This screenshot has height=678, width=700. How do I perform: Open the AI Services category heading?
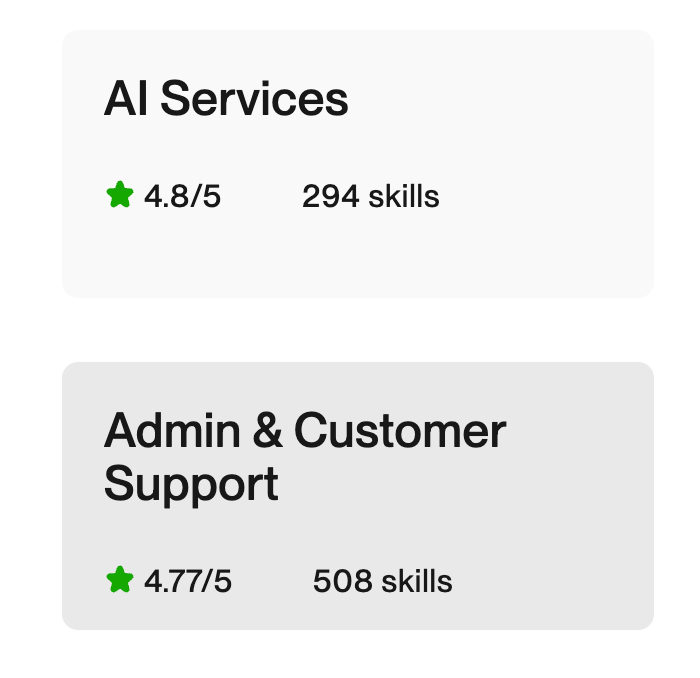point(226,100)
